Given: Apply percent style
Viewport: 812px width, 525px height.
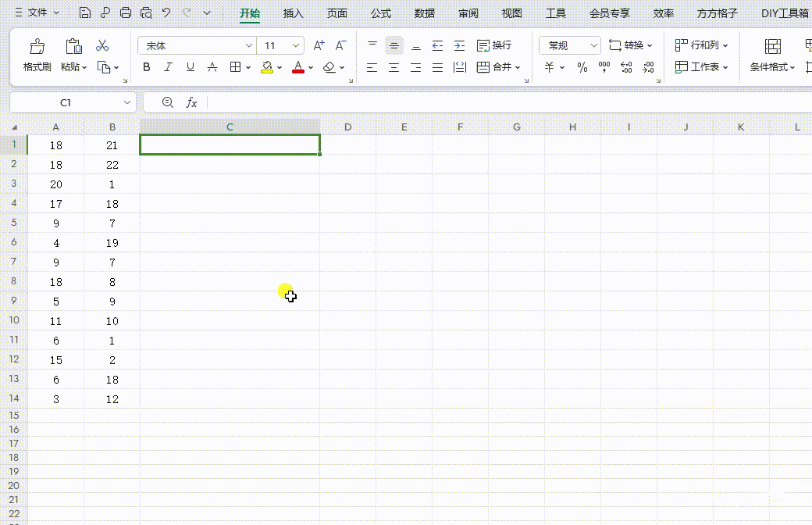Looking at the screenshot, I should click(582, 67).
